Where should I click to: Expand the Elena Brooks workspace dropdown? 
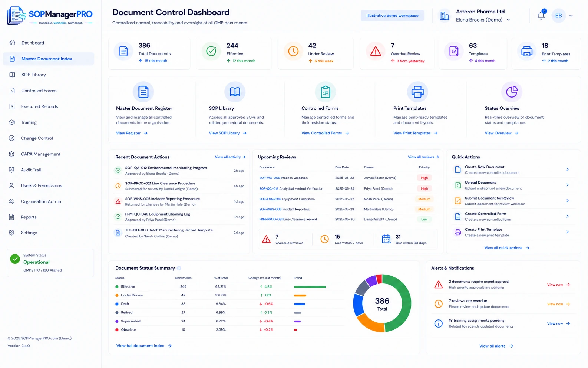[508, 20]
